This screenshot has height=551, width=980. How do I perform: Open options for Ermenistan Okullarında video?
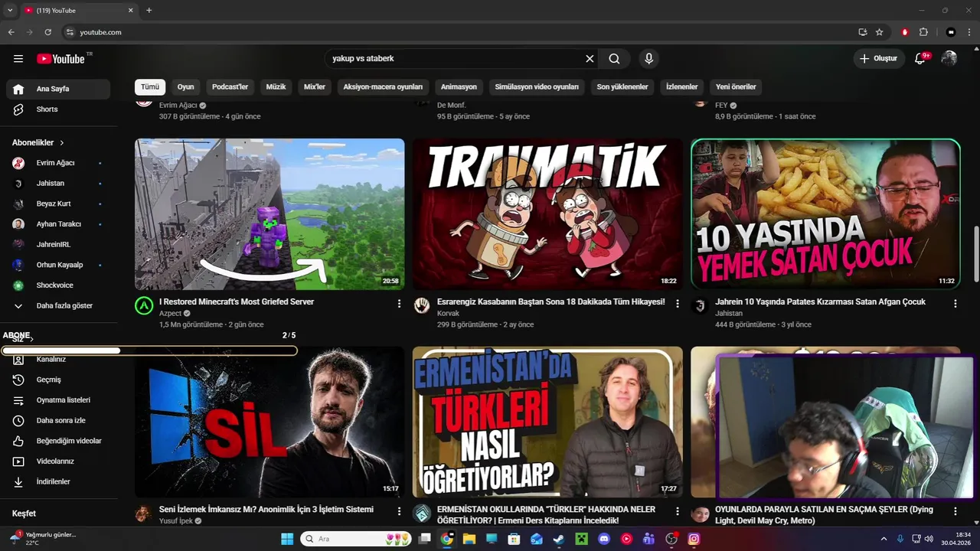677,511
